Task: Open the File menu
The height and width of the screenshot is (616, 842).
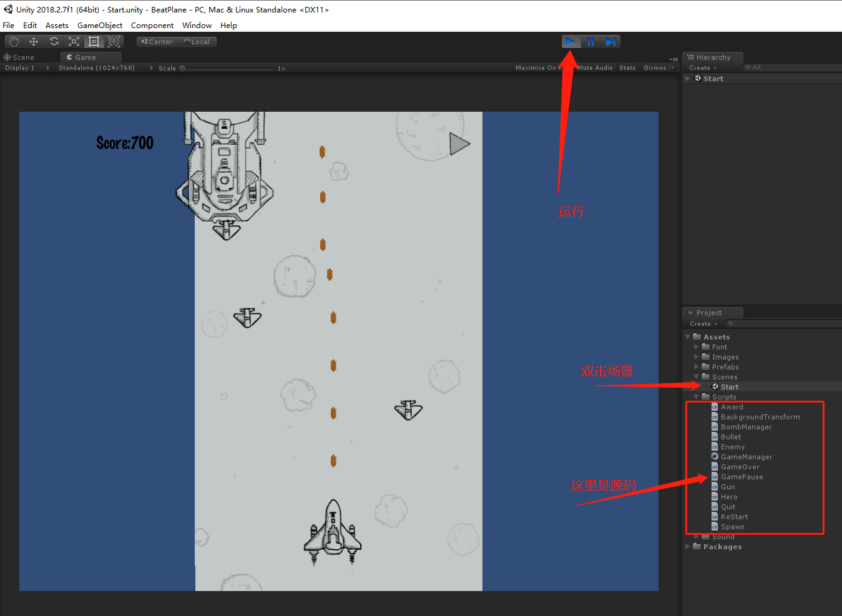Action: pyautogui.click(x=9, y=26)
